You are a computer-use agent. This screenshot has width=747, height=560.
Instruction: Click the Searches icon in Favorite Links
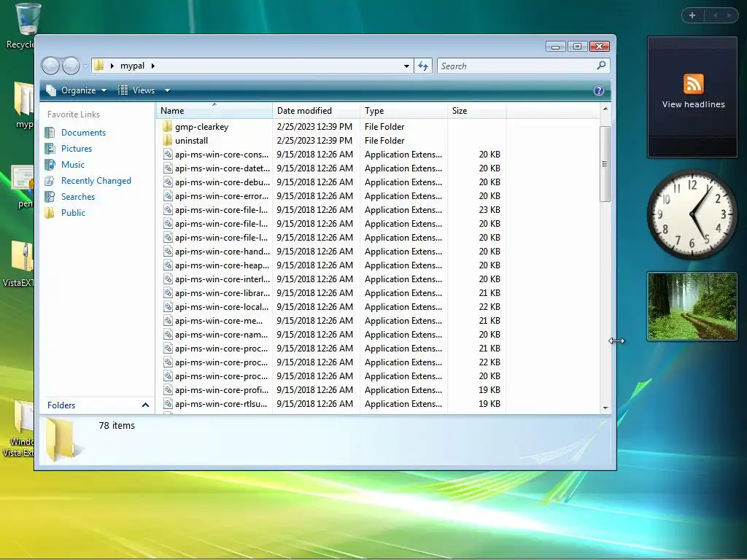point(50,197)
